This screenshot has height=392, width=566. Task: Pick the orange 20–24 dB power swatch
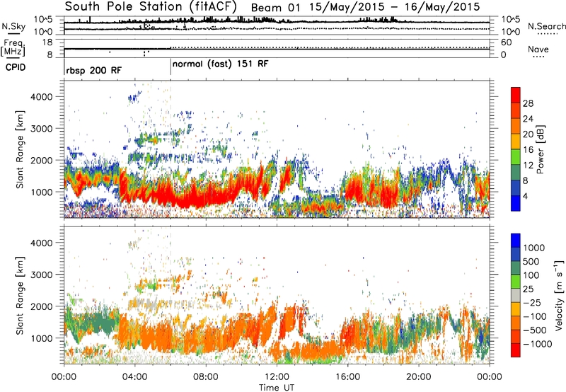click(x=516, y=126)
